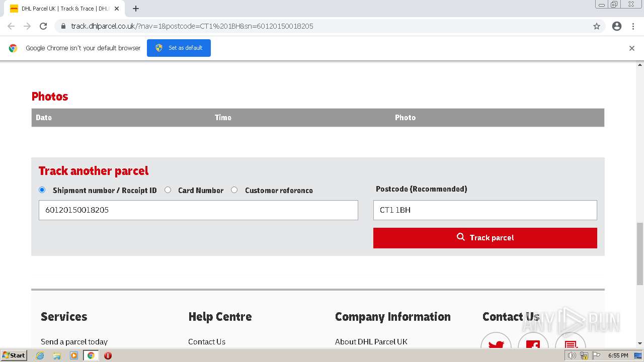
Task: Open Chrome's three-dot menu
Action: tap(633, 26)
